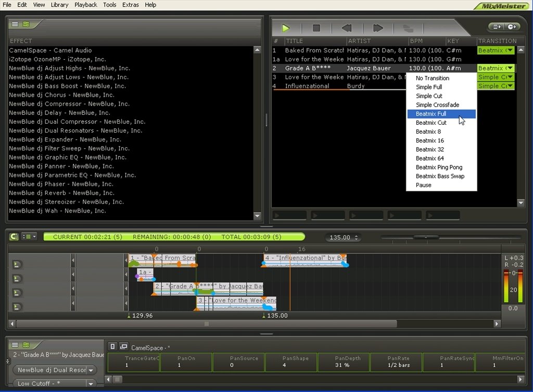Select Beatmix Bass Swap transition
Viewport: 533px width, 392px height.
[441, 176]
